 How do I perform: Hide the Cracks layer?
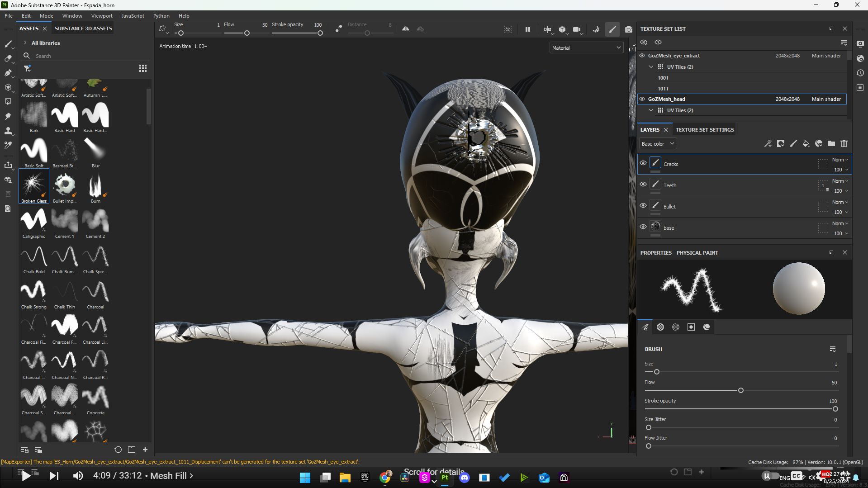[643, 163]
